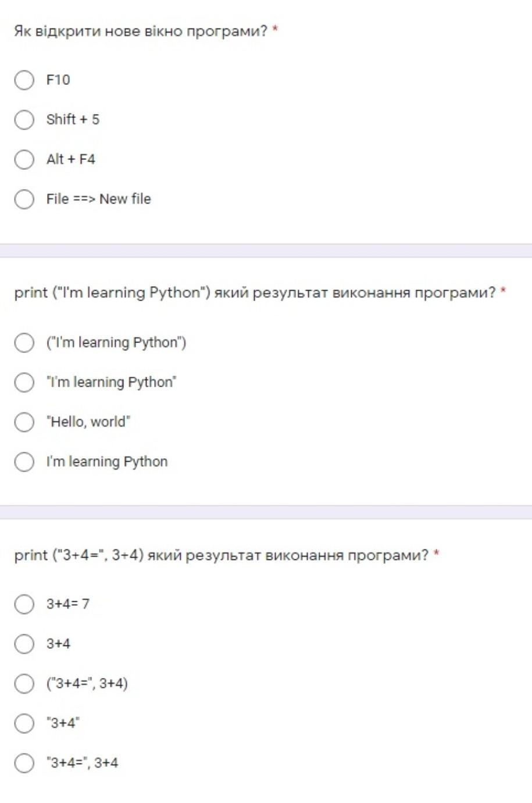Image resolution: width=532 pixels, height=803 pixels.
Task: Select the F10 radio option
Action: click(x=24, y=80)
